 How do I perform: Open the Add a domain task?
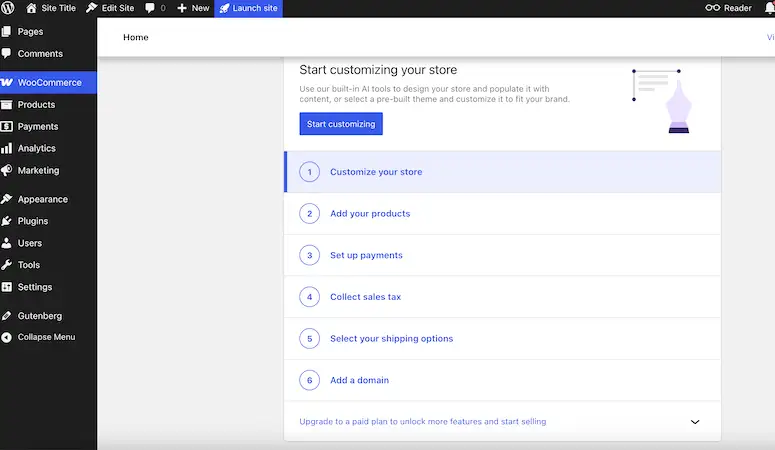coord(359,380)
